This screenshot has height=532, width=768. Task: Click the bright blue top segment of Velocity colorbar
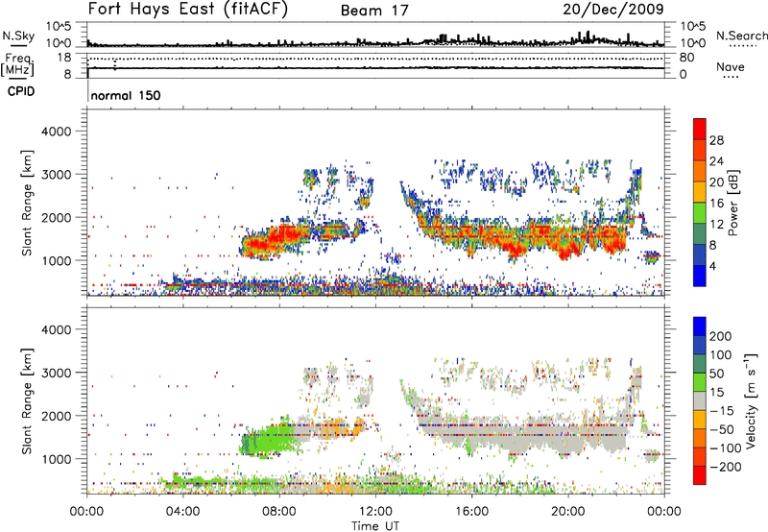point(700,326)
